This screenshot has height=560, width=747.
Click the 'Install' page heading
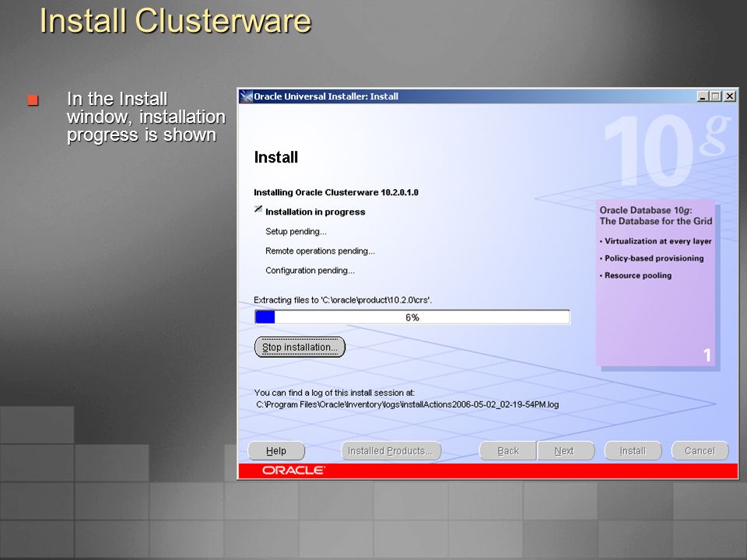(x=275, y=157)
